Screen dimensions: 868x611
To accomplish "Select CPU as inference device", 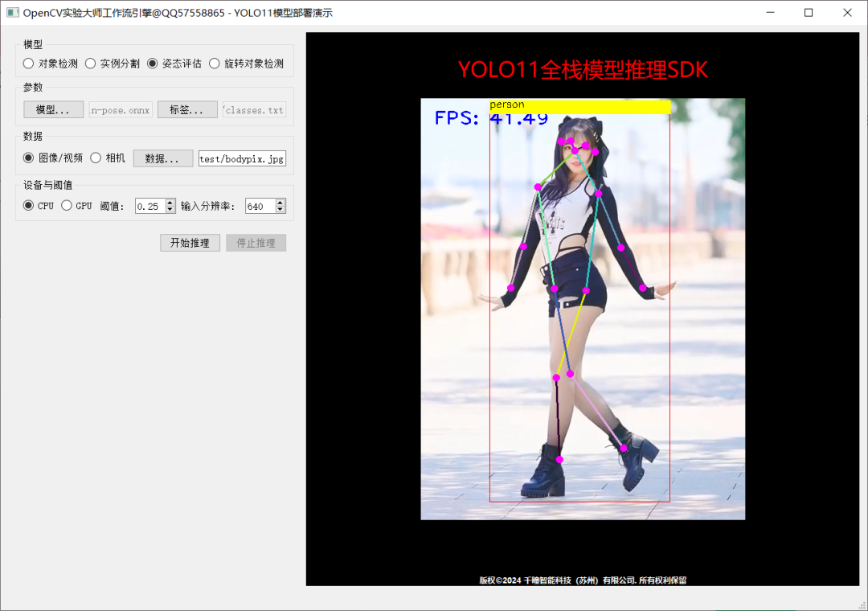I will point(39,206).
